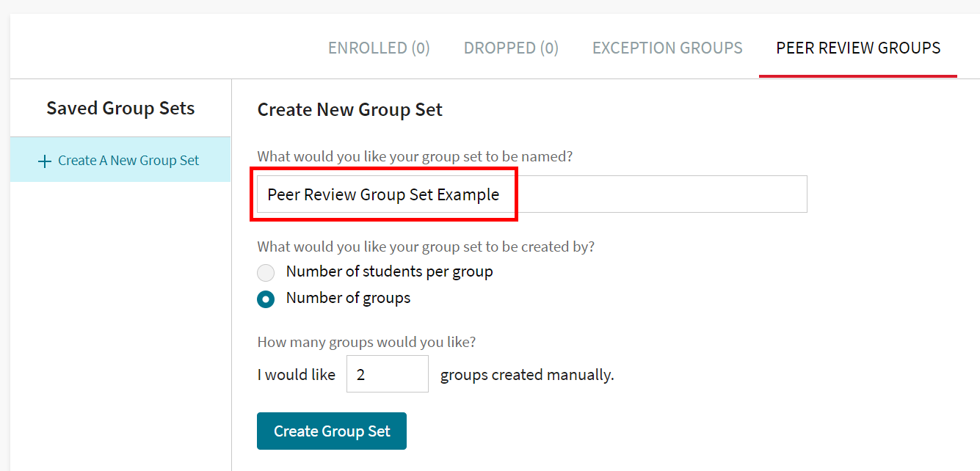Open Create A New Group Set in the sidebar
This screenshot has height=471, width=980.
pyautogui.click(x=128, y=160)
